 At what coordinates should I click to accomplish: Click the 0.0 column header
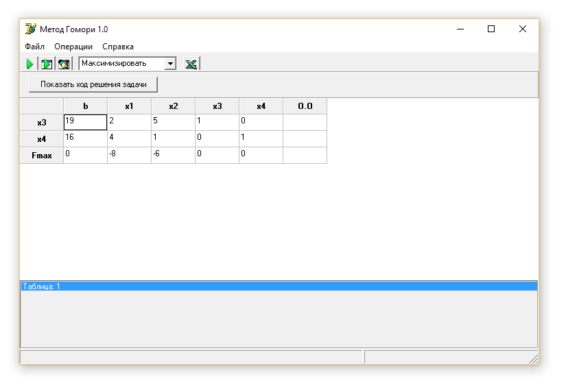(x=305, y=106)
